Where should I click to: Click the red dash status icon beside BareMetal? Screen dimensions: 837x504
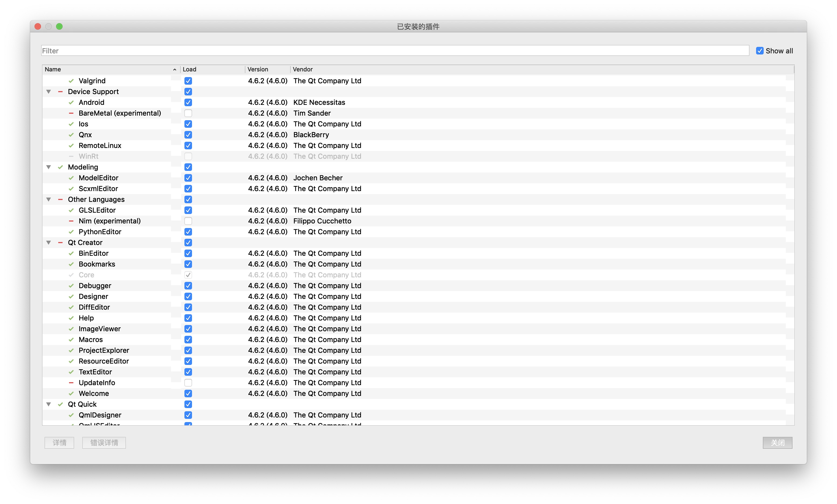[x=71, y=113]
